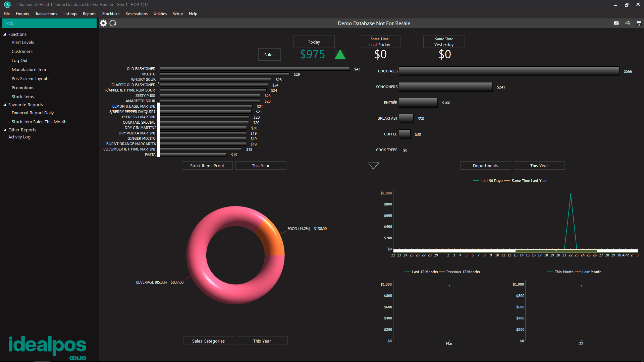The height and width of the screenshot is (362, 644).
Task: Open the Transactions menu
Action: [x=46, y=14]
